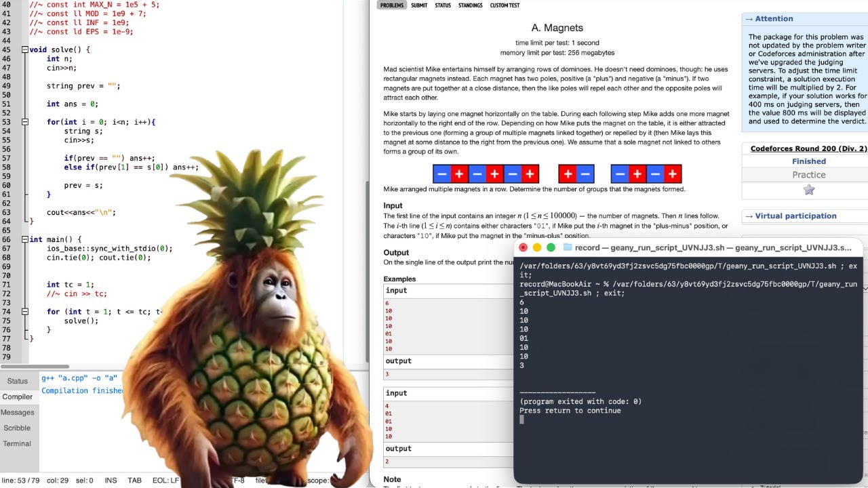Switch to Geany's Scribble tab
The height and width of the screenshot is (488, 868).
point(18,428)
